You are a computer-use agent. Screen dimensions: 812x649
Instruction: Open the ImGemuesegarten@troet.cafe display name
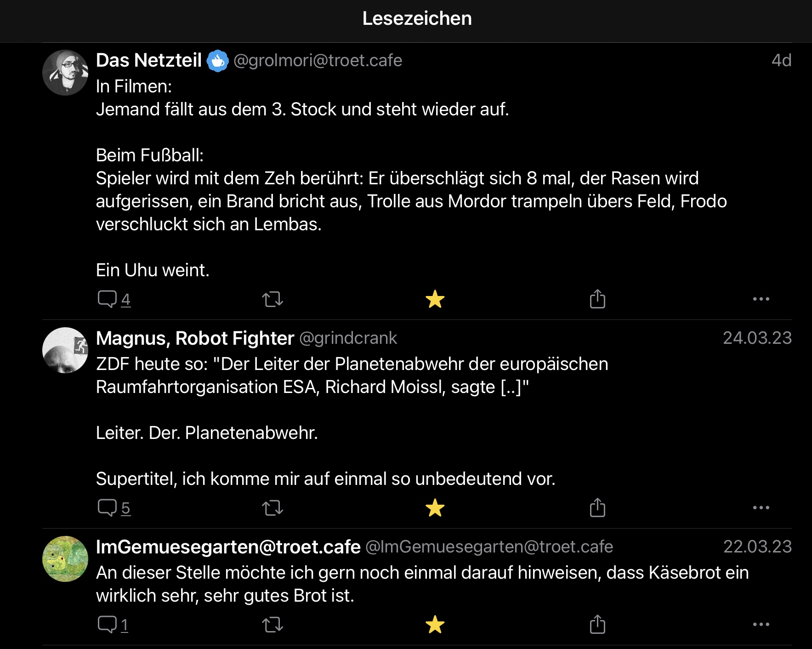coord(228,547)
